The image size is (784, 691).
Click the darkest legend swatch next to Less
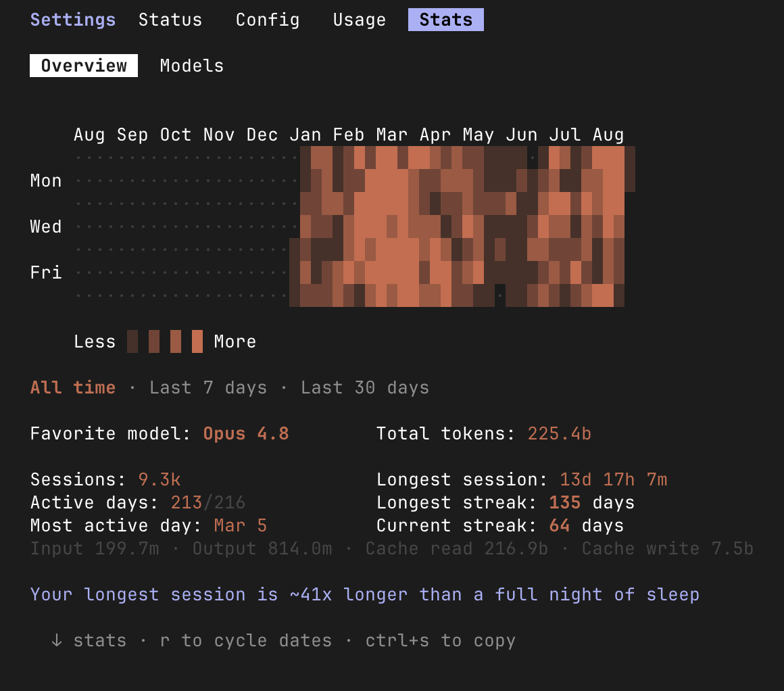tap(132, 341)
